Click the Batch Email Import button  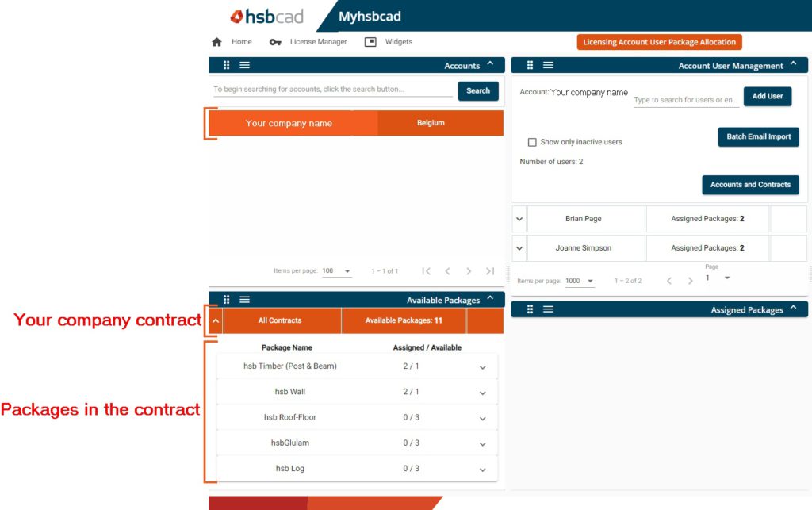click(x=759, y=136)
